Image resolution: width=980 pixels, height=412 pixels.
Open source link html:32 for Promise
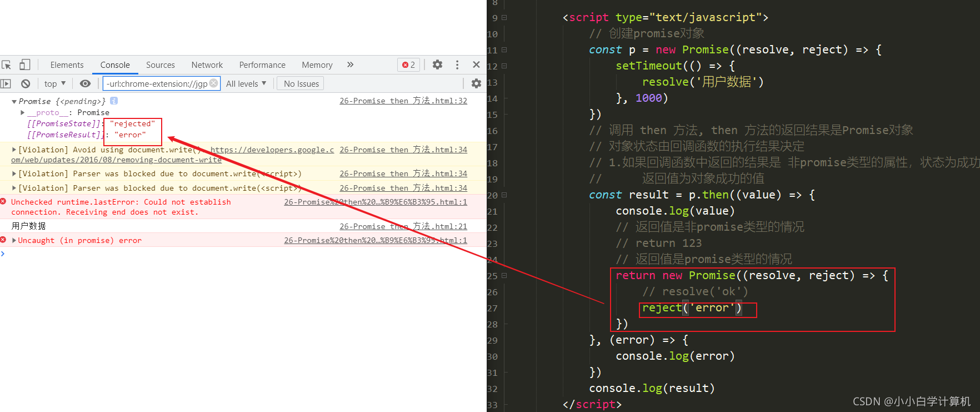point(403,101)
